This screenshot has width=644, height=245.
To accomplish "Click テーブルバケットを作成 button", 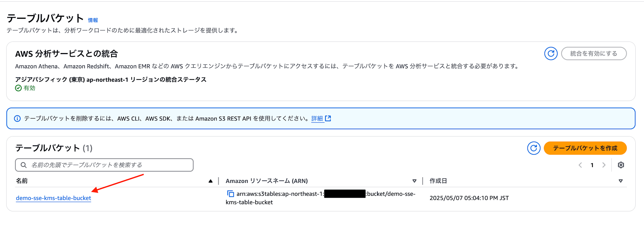I will 585,148.
